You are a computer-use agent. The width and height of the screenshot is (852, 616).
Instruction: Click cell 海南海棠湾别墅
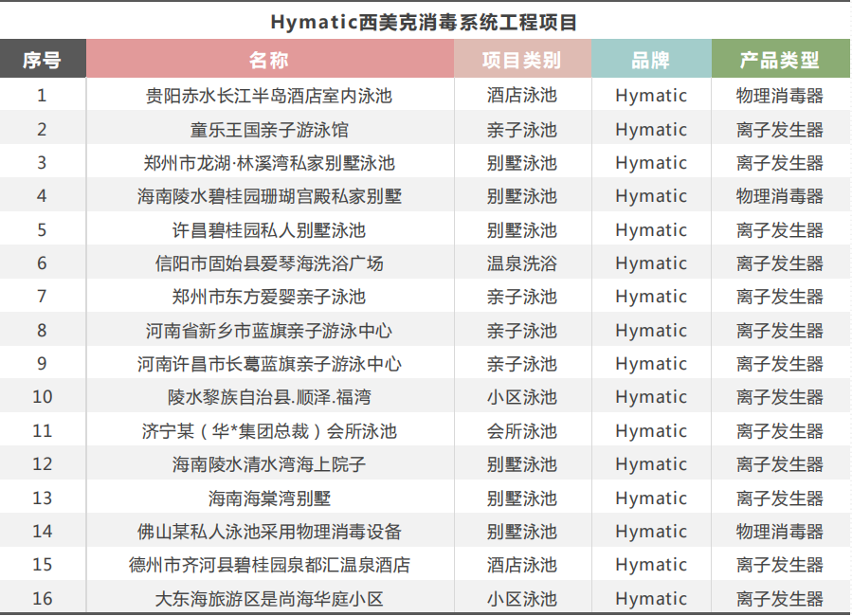coord(269,498)
